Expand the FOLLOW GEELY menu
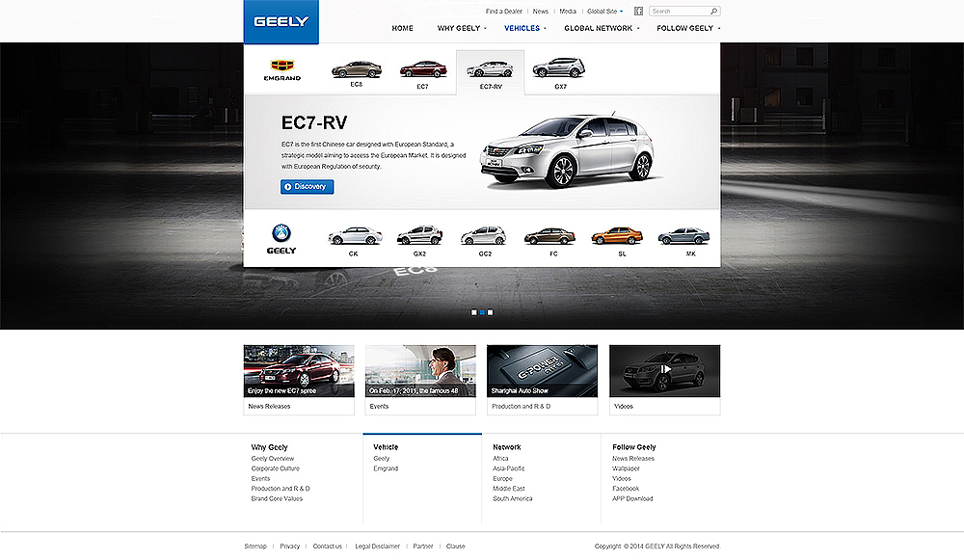 click(688, 28)
